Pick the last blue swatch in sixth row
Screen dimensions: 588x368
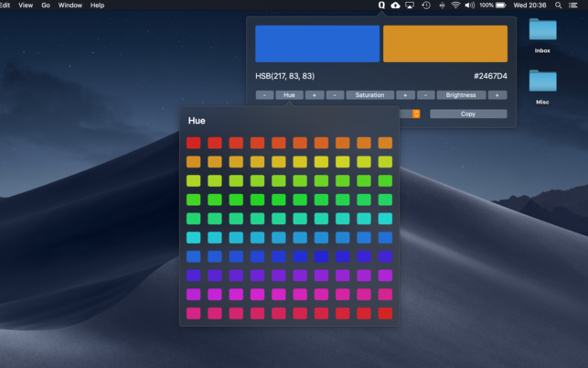385,238
